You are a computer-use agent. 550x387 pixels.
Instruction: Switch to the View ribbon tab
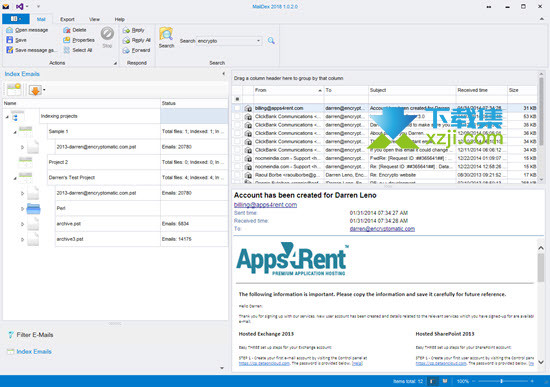(x=94, y=19)
